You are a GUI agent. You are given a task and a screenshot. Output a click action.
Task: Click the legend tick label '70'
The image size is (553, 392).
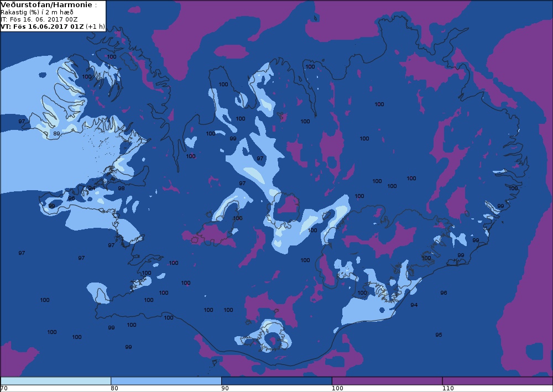(4, 389)
